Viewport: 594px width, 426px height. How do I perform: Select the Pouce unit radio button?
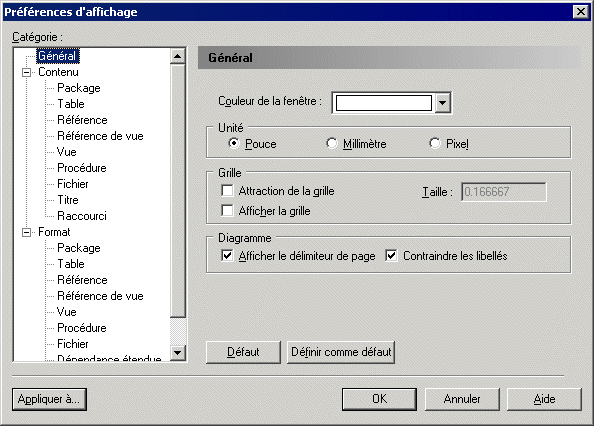click(x=234, y=143)
